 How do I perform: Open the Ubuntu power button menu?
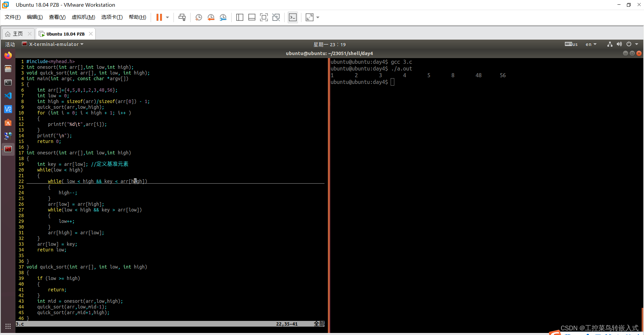(630, 44)
